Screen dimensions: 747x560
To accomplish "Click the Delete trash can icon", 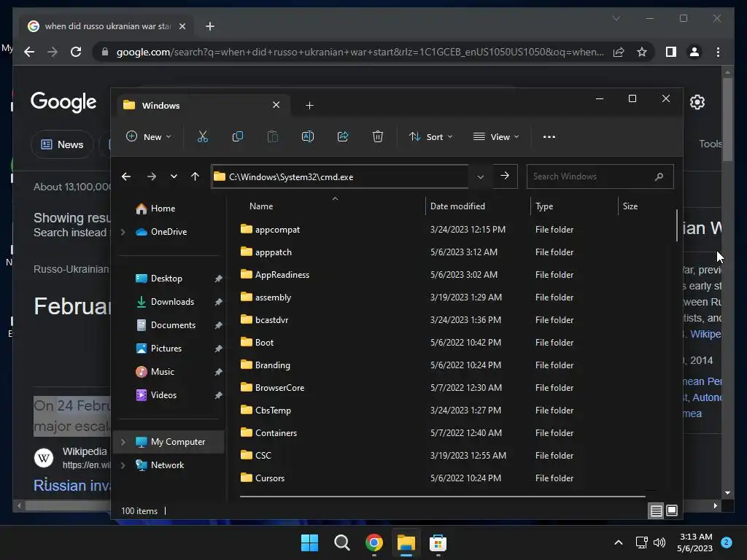I will click(x=378, y=136).
